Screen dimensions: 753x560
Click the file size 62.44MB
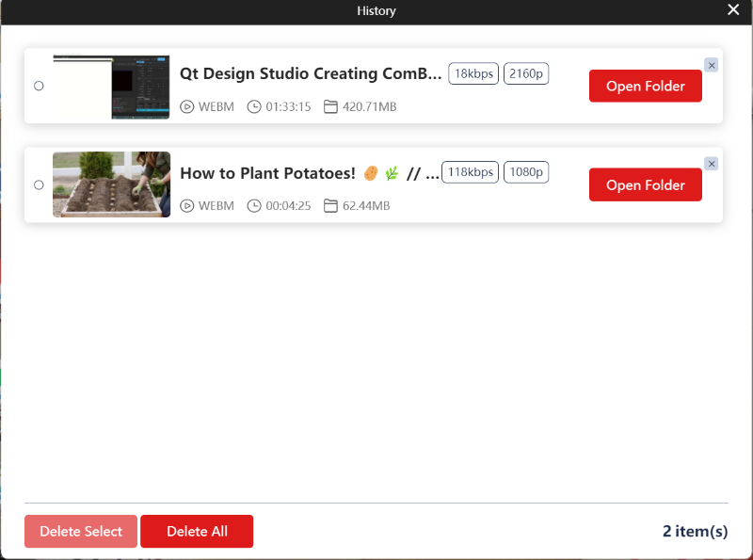(x=366, y=206)
